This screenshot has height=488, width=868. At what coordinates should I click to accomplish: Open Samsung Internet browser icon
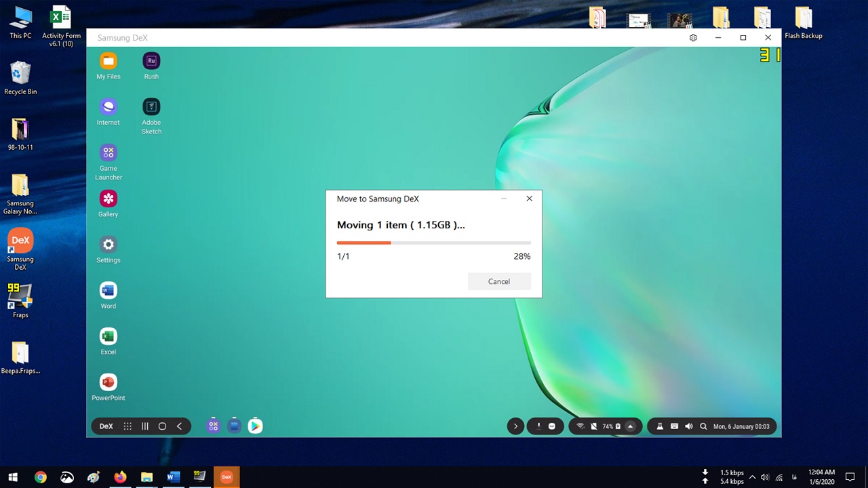pos(108,113)
